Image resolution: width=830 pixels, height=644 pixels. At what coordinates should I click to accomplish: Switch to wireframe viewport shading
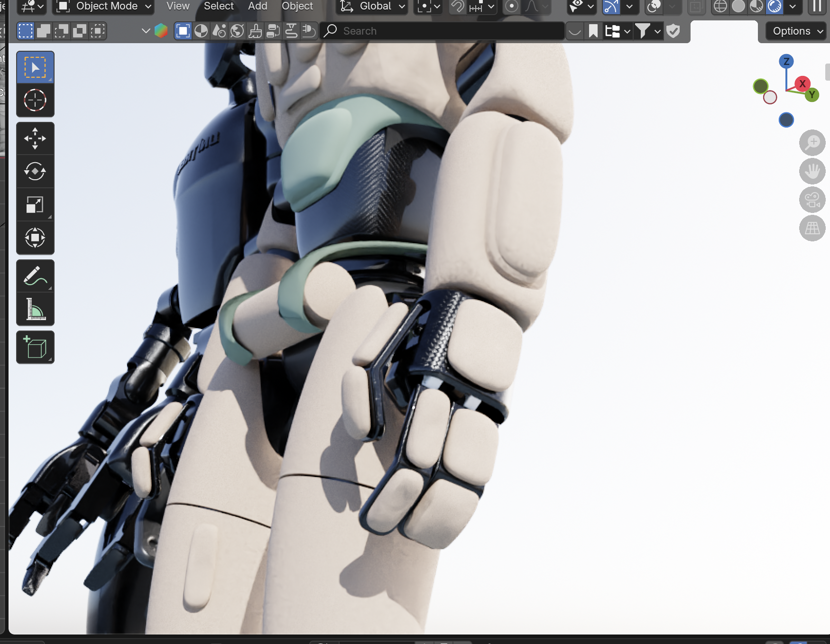tap(720, 7)
